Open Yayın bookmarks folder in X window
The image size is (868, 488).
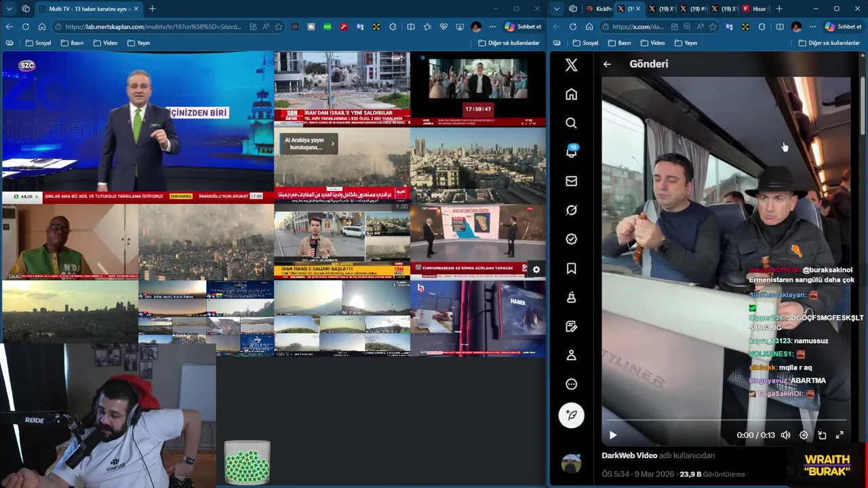[x=685, y=43]
